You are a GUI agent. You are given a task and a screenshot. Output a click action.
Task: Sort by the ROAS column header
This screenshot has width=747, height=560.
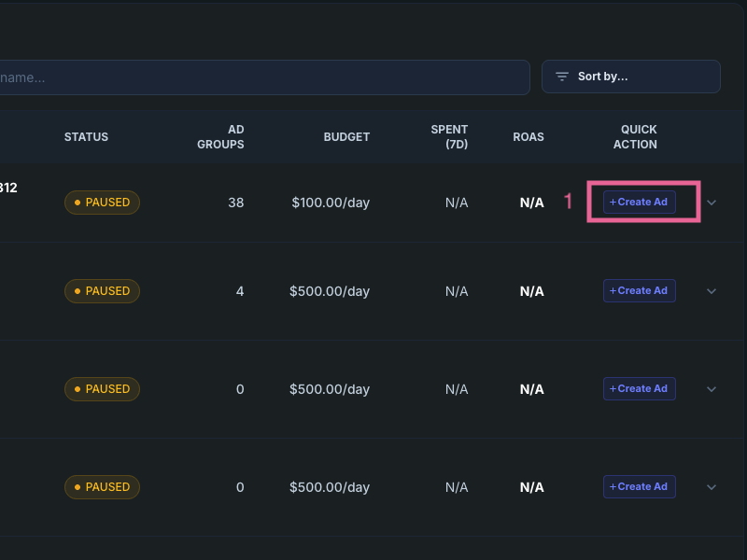click(529, 136)
